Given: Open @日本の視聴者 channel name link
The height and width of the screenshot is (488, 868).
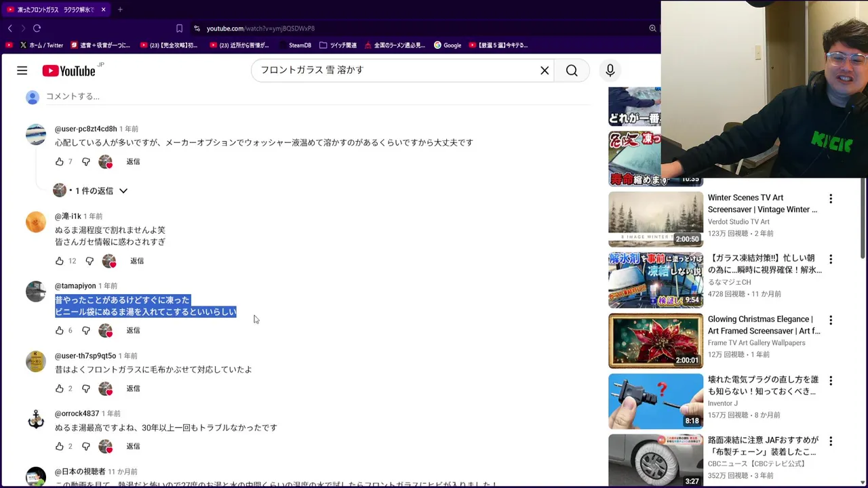Looking at the screenshot, I should click(80, 472).
